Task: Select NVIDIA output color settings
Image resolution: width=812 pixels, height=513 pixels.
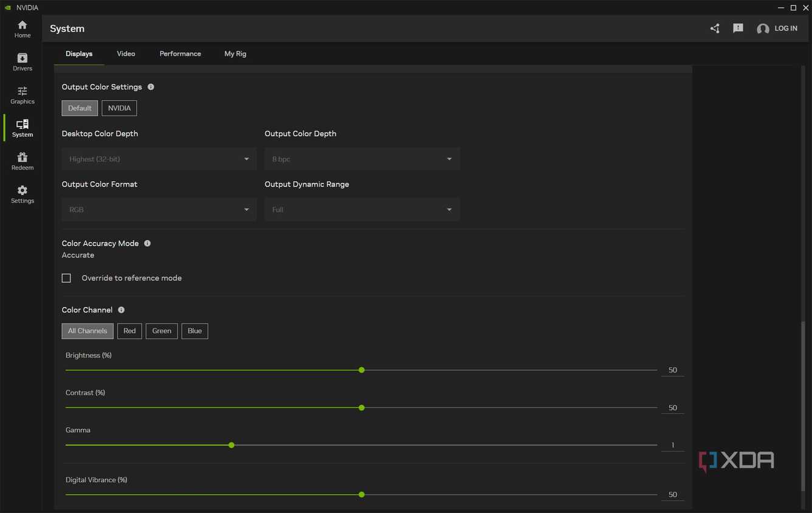Action: 119,108
